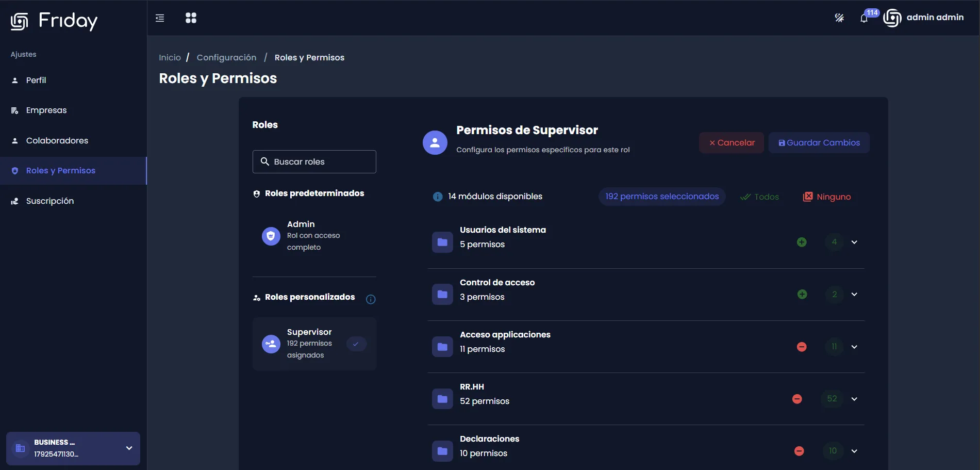Click the count 10 badge for Declaraciones
The width and height of the screenshot is (980, 470).
click(833, 451)
